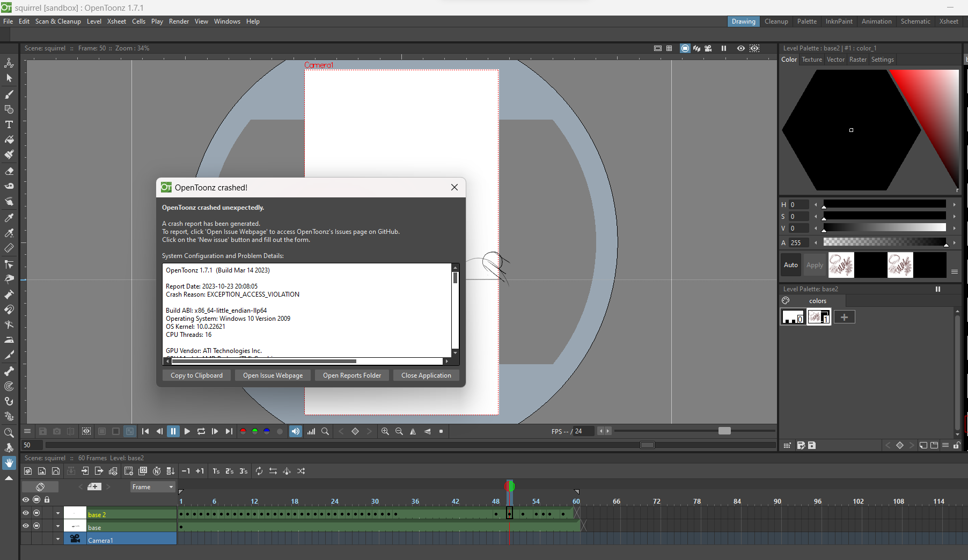The image size is (968, 560).
Task: Open the Render menu
Action: click(179, 21)
